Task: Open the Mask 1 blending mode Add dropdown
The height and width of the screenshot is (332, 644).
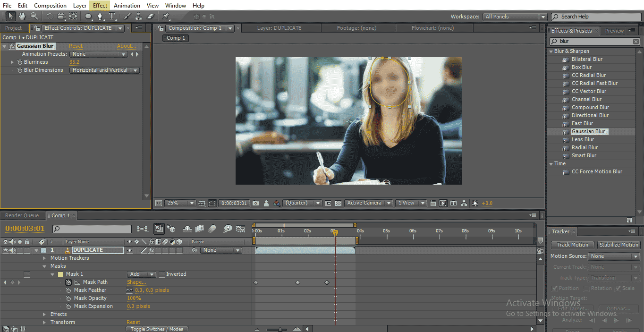Action: click(x=141, y=274)
